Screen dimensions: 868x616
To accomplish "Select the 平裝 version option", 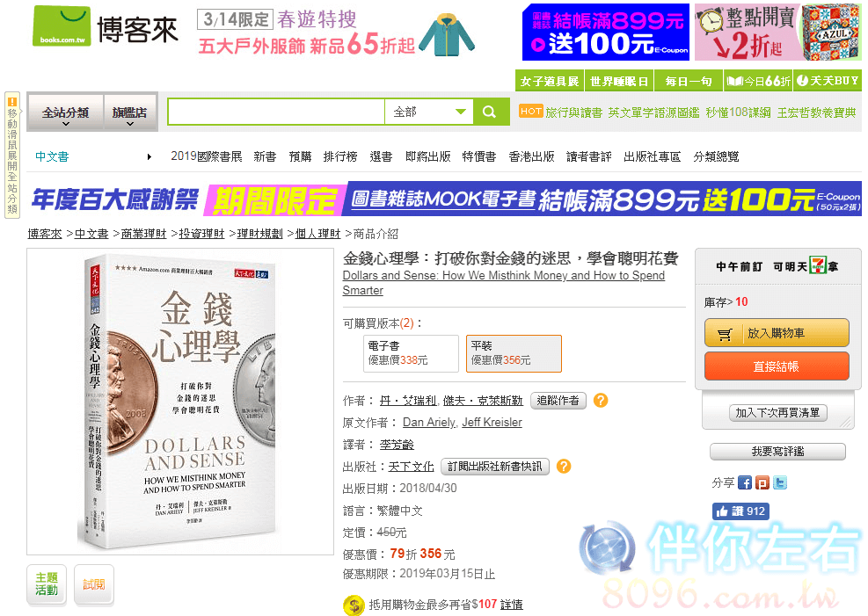I will click(x=514, y=353).
